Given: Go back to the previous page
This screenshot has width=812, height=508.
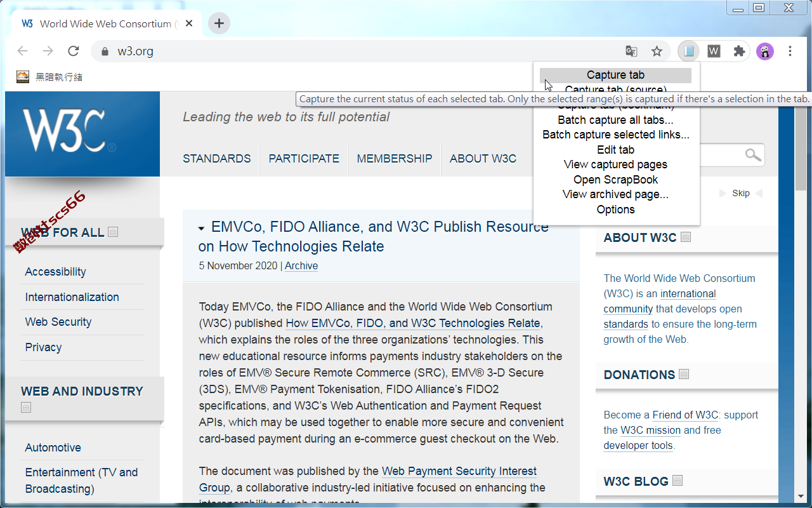Looking at the screenshot, I should pyautogui.click(x=23, y=51).
